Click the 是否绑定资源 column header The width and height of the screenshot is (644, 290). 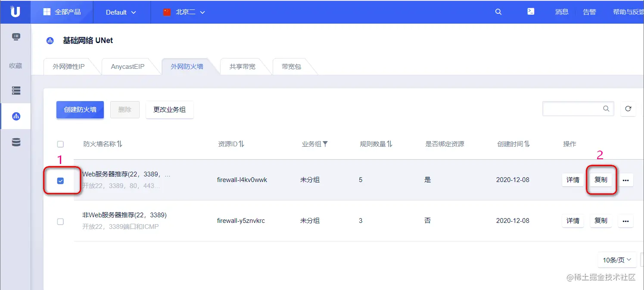pyautogui.click(x=445, y=144)
